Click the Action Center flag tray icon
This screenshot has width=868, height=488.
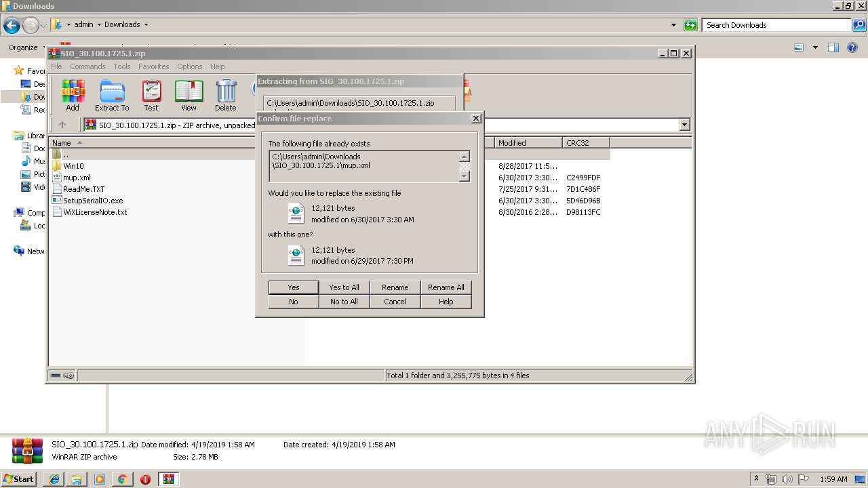804,479
